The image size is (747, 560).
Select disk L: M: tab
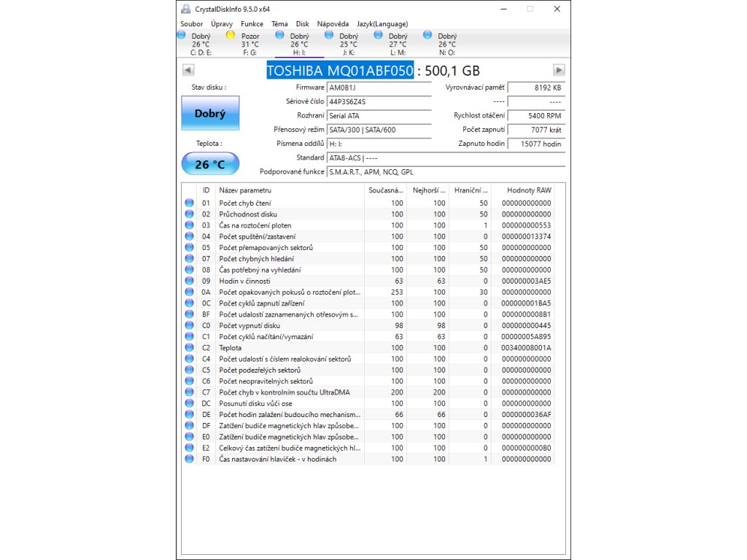398,44
